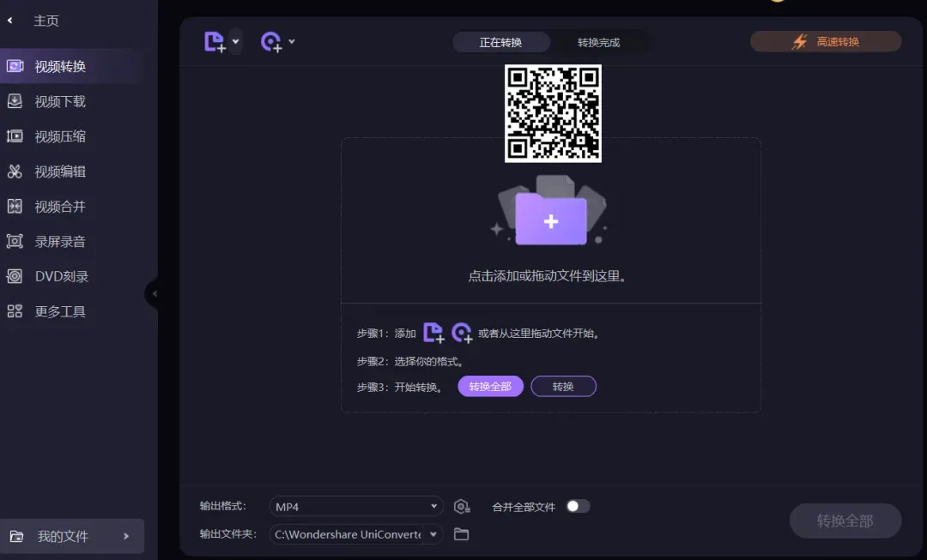Image resolution: width=927 pixels, height=560 pixels.
Task: Click the 录屏录音 recorder icon
Action: pos(15,241)
